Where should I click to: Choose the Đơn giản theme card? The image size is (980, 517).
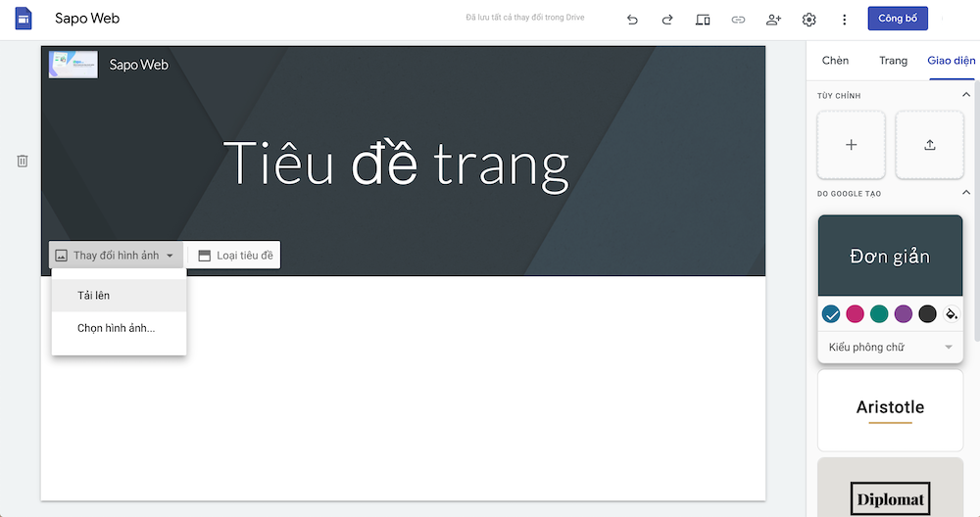coord(890,256)
